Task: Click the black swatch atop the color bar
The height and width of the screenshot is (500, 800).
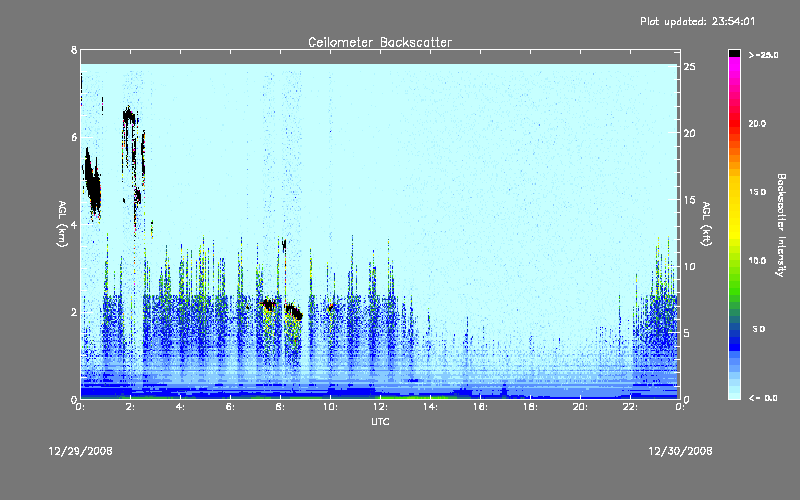Action: pyautogui.click(x=734, y=53)
